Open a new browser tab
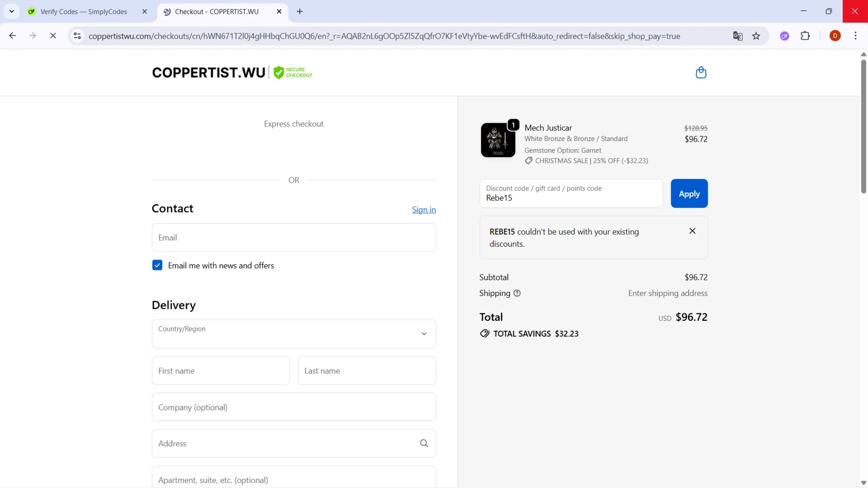The width and height of the screenshot is (868, 488). (x=300, y=12)
